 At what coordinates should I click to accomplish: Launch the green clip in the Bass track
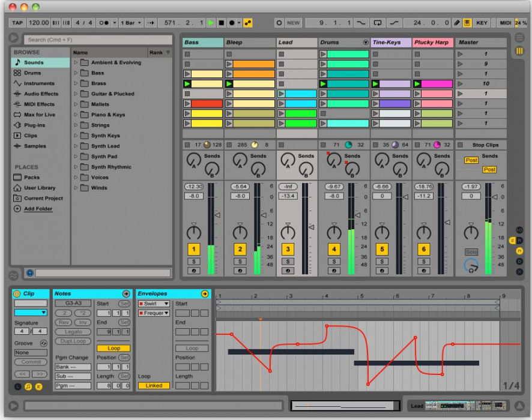coord(187,84)
